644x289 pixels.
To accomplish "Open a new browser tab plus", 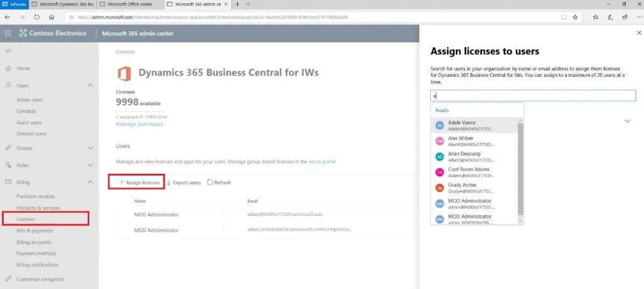I will [237, 4].
